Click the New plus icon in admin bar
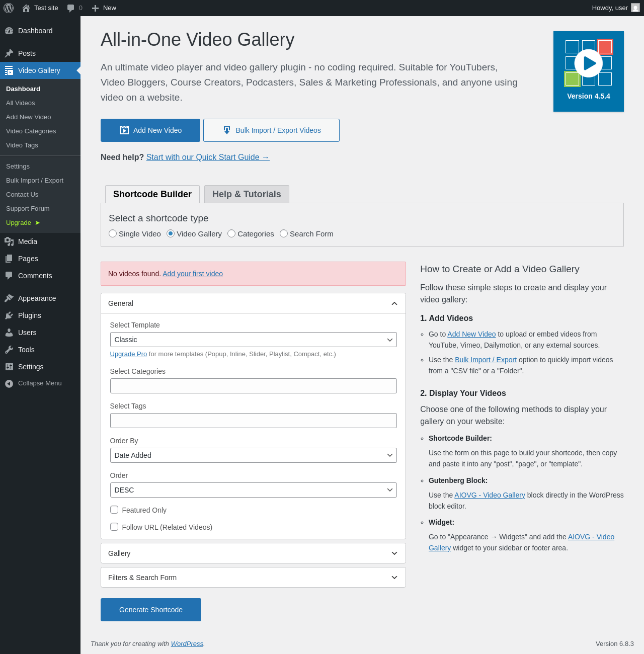The height and width of the screenshot is (654, 644). click(95, 8)
